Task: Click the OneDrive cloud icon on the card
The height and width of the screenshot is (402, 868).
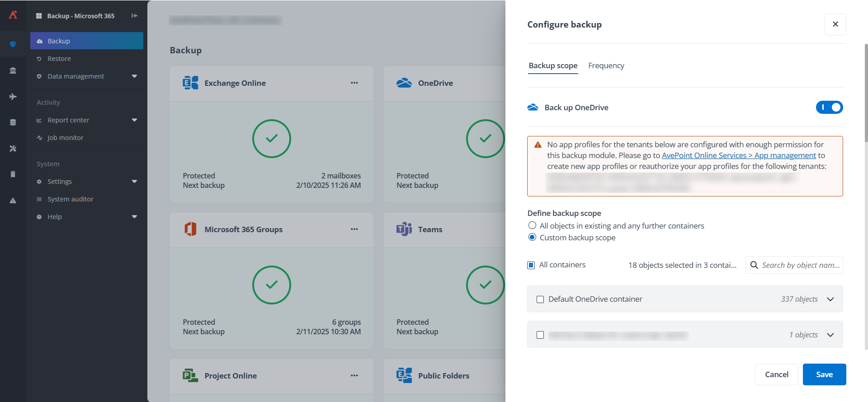Action: tap(404, 83)
